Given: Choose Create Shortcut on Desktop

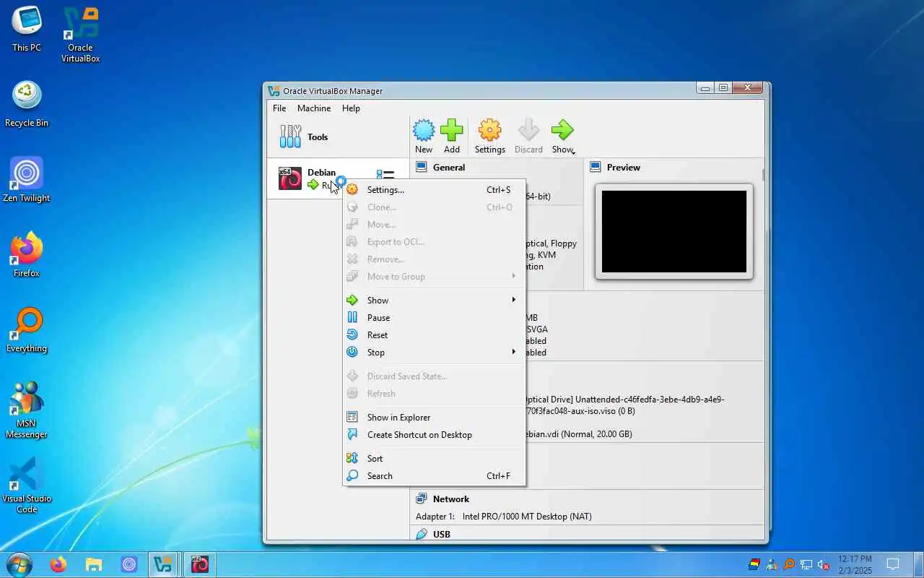Looking at the screenshot, I should point(434,435).
